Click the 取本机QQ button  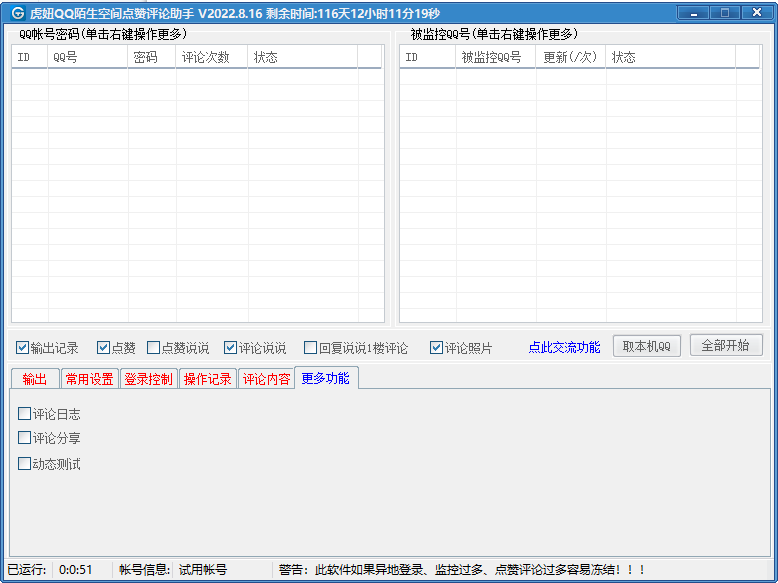(x=647, y=346)
